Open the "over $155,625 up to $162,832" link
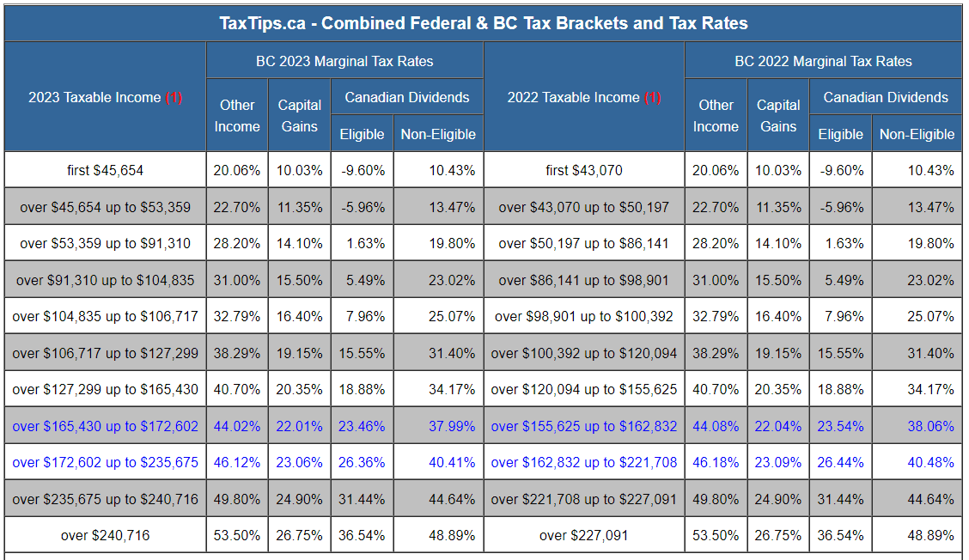This screenshot has height=560, width=969. click(x=584, y=426)
